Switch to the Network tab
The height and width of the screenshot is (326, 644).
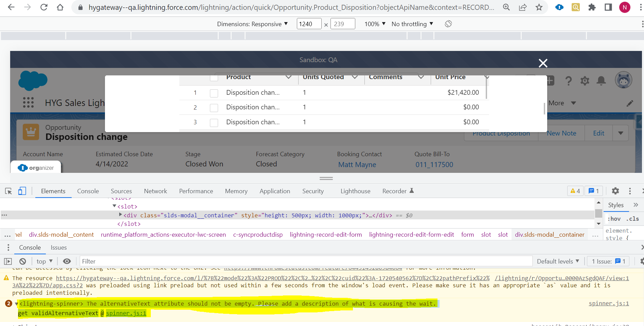155,191
